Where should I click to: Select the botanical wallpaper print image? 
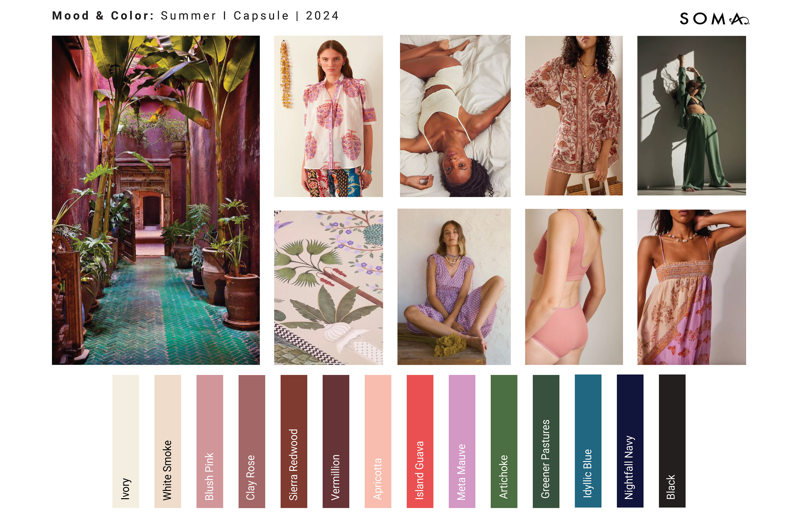328,288
